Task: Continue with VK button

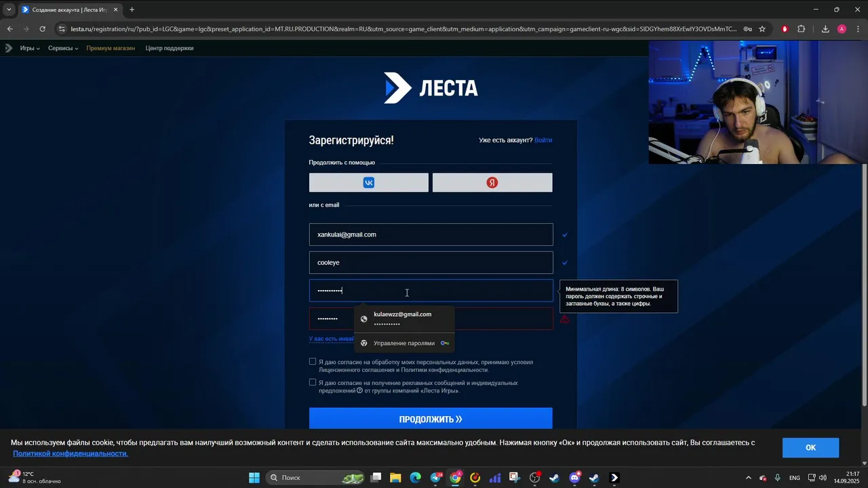Action: (369, 182)
